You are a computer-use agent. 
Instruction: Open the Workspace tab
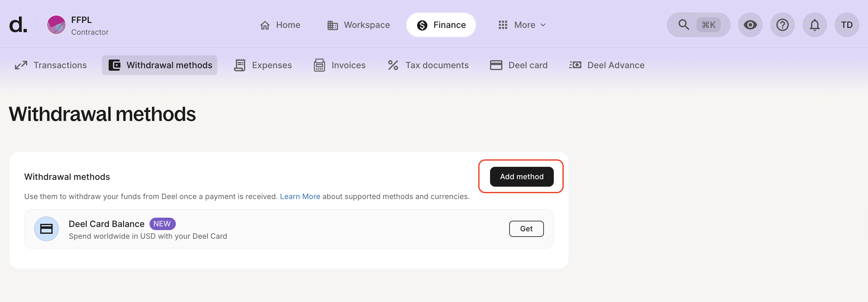pyautogui.click(x=358, y=25)
